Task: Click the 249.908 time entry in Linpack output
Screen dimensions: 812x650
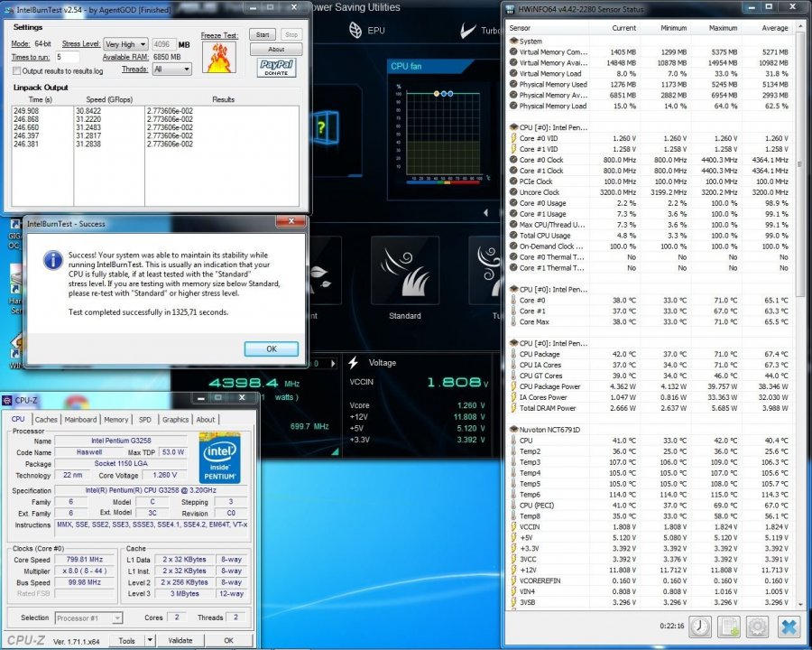Action: [x=26, y=111]
